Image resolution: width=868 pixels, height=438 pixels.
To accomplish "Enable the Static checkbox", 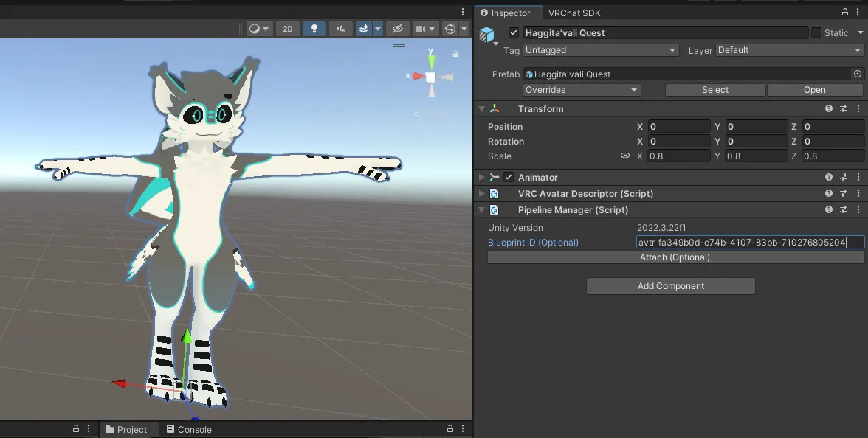I will pyautogui.click(x=816, y=32).
